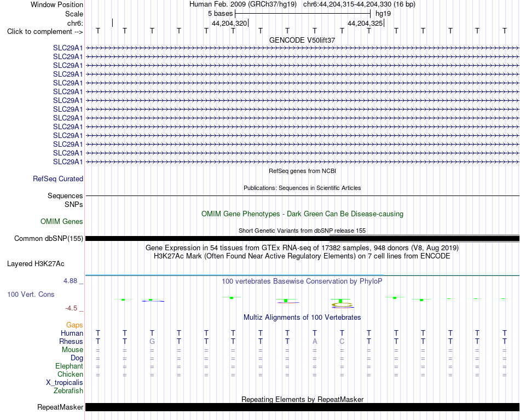Click the 4.88 PhyloP upper scale value
The height and width of the screenshot is (420, 520).
pyautogui.click(x=70, y=281)
